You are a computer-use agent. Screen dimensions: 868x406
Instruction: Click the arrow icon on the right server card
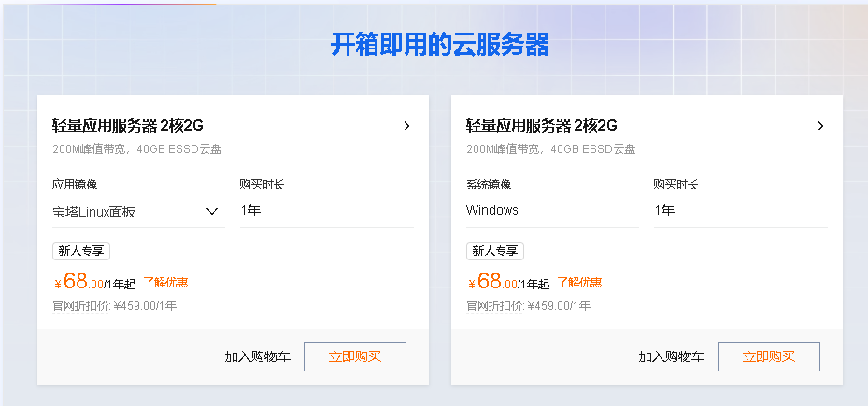(x=820, y=126)
